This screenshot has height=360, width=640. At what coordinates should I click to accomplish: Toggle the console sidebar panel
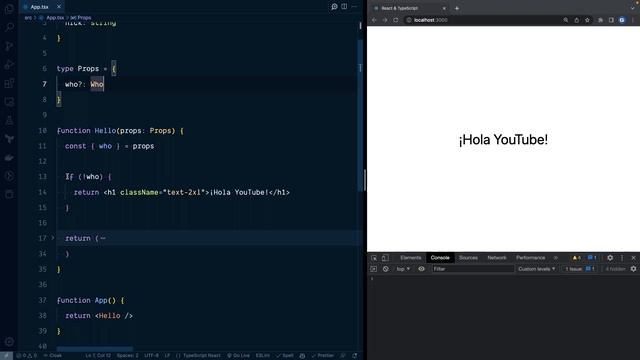373,269
